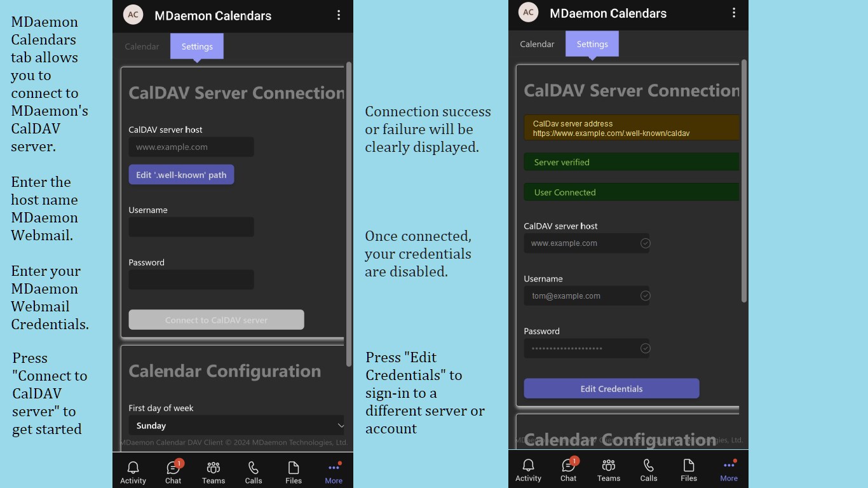Click the CalDav server address banner
The width and height of the screenshot is (868, 488).
tap(632, 128)
